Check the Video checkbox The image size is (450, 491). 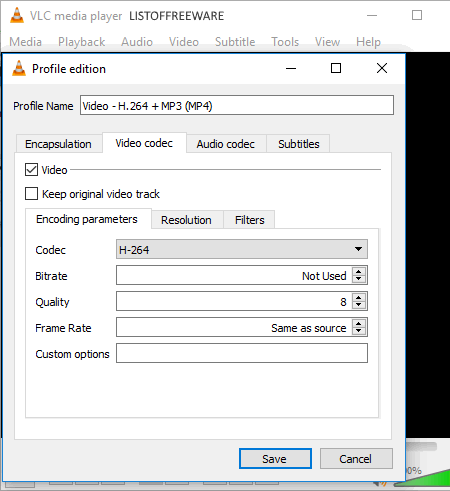tap(31, 170)
